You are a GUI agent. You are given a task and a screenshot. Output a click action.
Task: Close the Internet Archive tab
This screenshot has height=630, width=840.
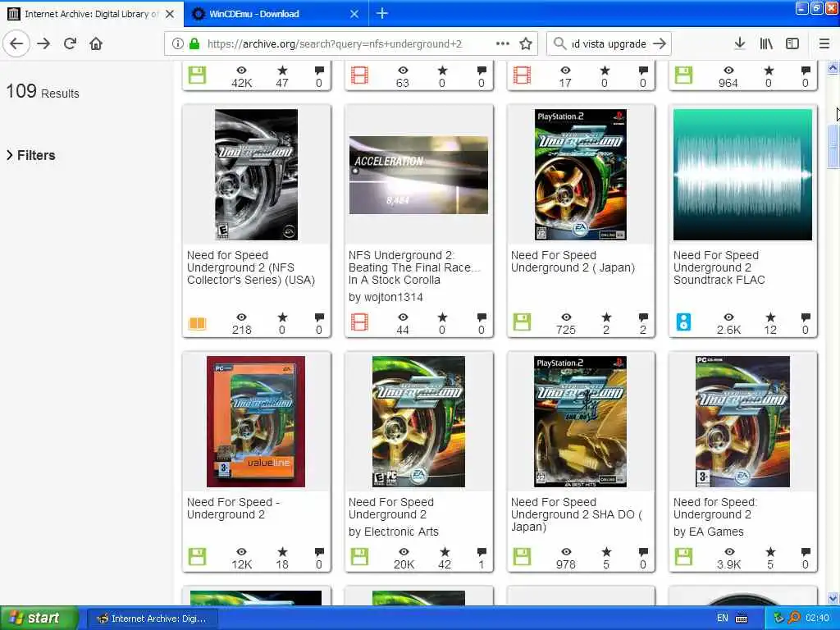point(170,14)
